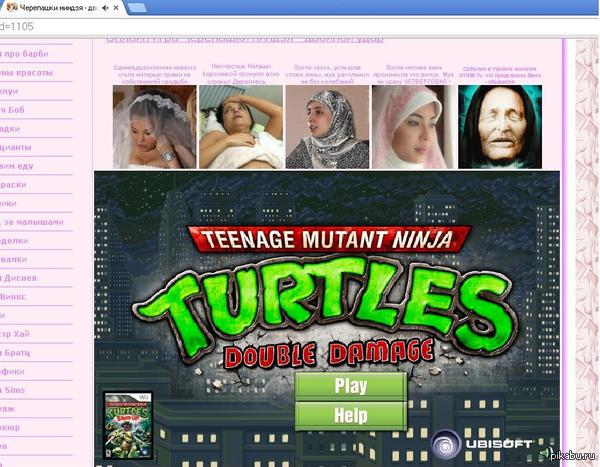Viewport: 600px width, 467px height.
Task: Open the pink hijab woman ad thumbnail
Action: coord(413,126)
